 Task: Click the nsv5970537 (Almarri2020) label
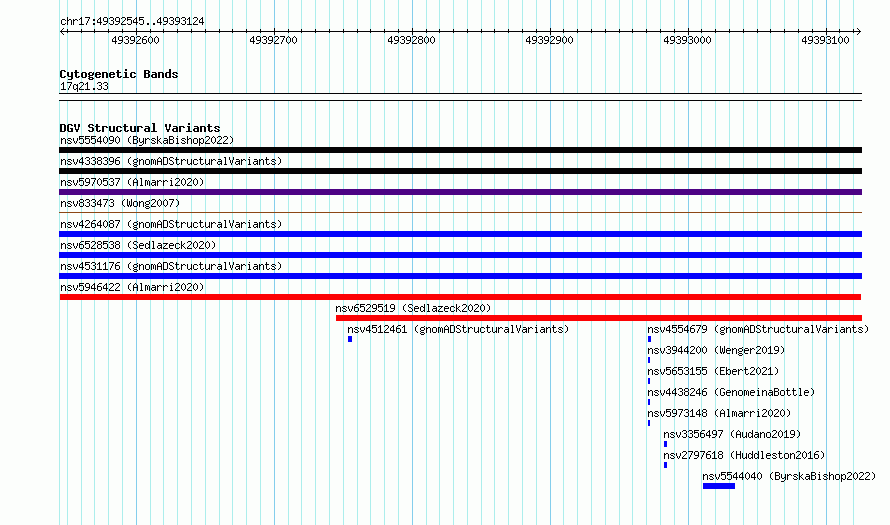coord(132,182)
